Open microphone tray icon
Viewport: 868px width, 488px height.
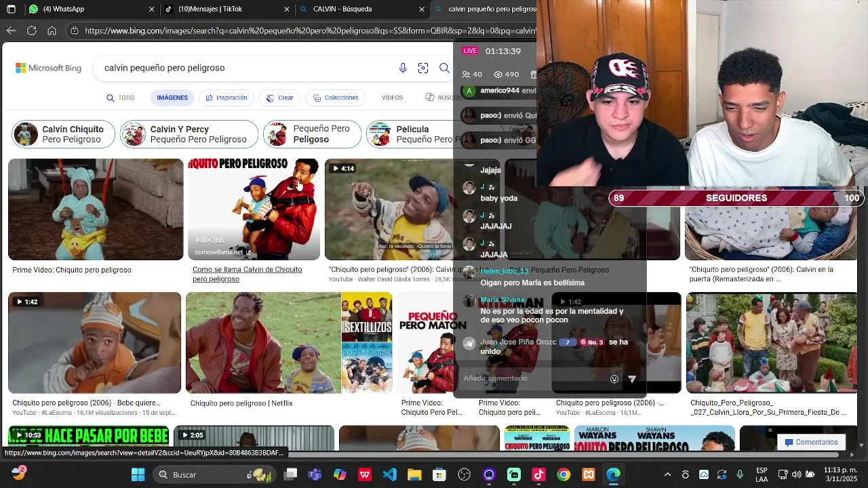pos(740,474)
